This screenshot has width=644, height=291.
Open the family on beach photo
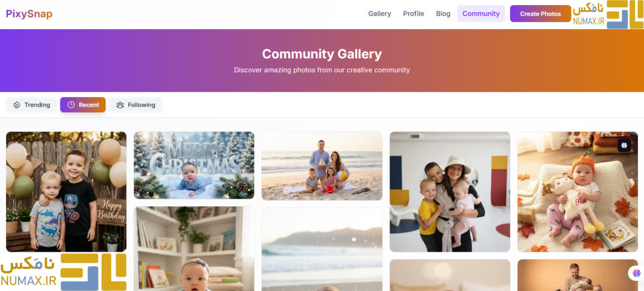point(322,166)
